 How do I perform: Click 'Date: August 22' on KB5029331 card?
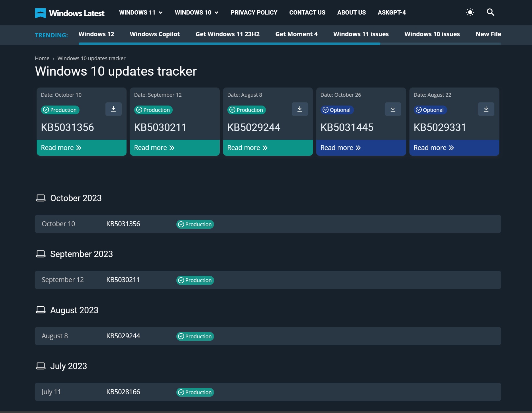tap(433, 95)
